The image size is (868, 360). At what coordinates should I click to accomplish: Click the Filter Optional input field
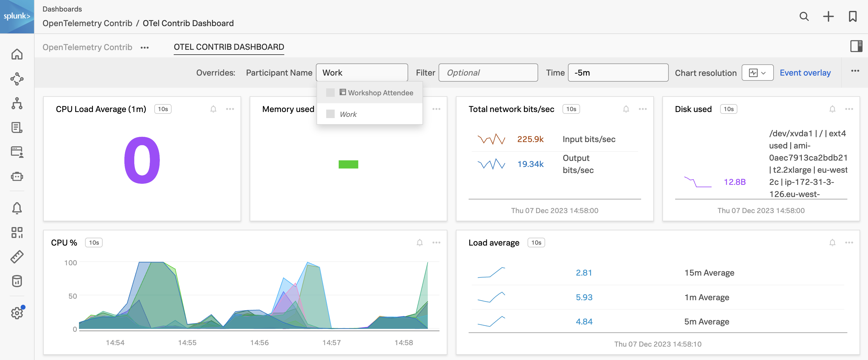click(488, 73)
